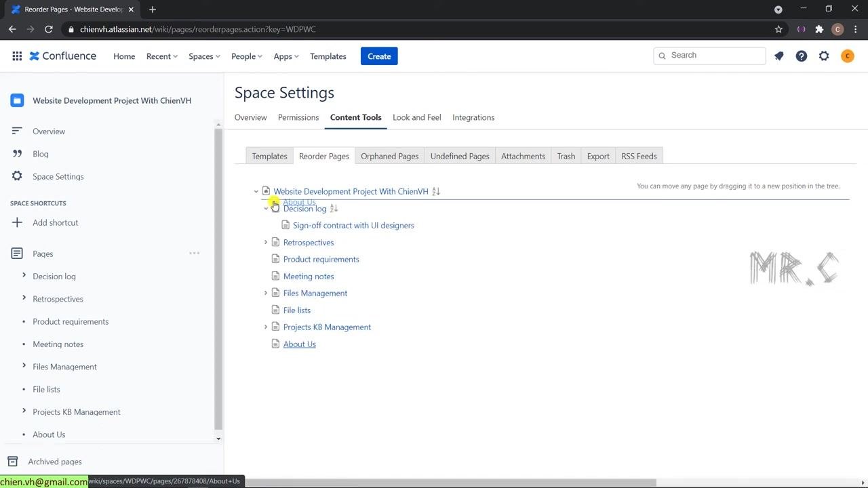Click the sort icon beside Website Development Project

[x=436, y=192]
